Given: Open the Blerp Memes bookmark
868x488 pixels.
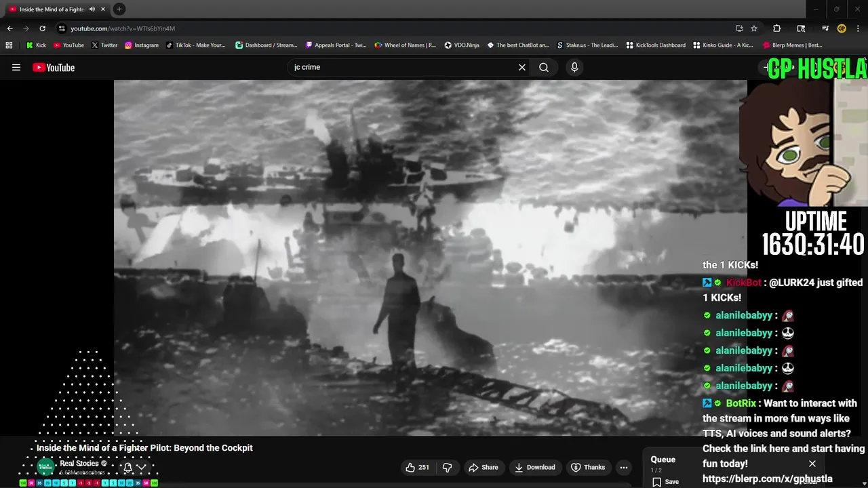Looking at the screenshot, I should pos(792,45).
